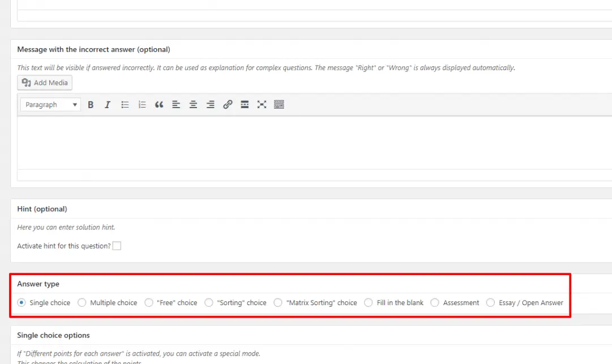Align text right
612x364 pixels.
tap(211, 105)
